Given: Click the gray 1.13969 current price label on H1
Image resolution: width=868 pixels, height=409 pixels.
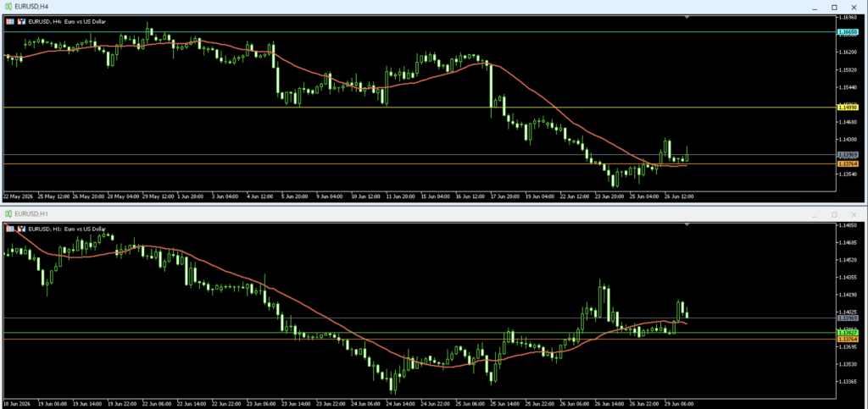Looking at the screenshot, I should coord(848,318).
